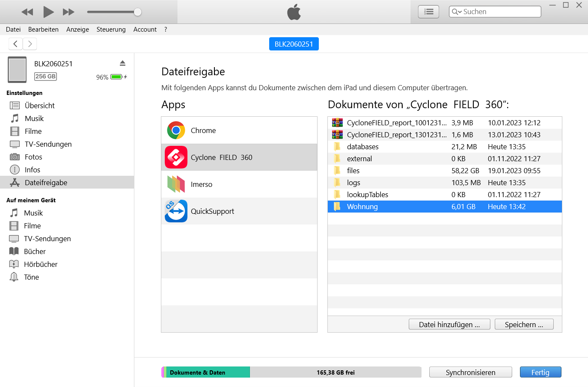This screenshot has width=588, height=387.
Task: Open the Infos icon
Action: coord(15,170)
